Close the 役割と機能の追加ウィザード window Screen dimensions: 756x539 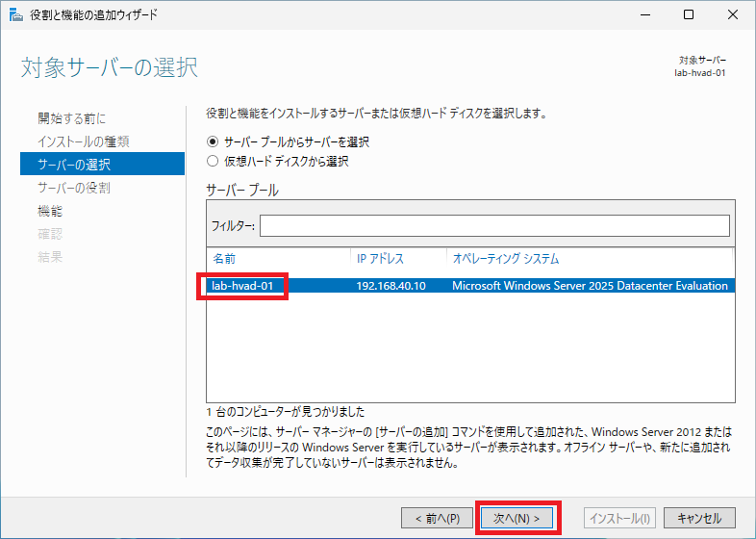(x=733, y=15)
